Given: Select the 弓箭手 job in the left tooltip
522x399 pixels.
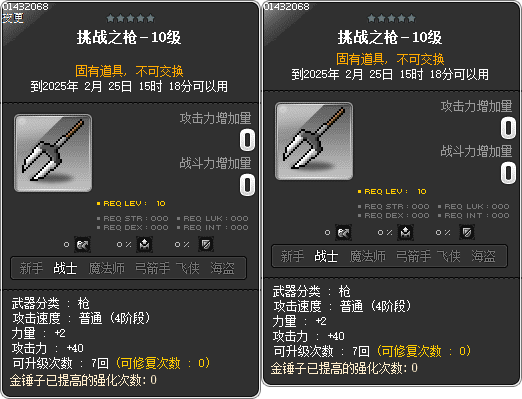Looking at the screenshot, I should (152, 268).
